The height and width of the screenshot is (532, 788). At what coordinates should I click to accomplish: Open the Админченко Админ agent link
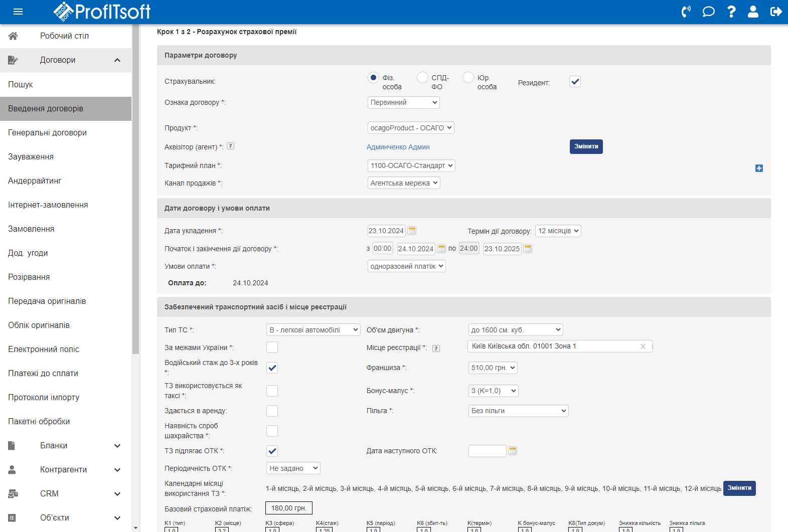[x=398, y=147]
